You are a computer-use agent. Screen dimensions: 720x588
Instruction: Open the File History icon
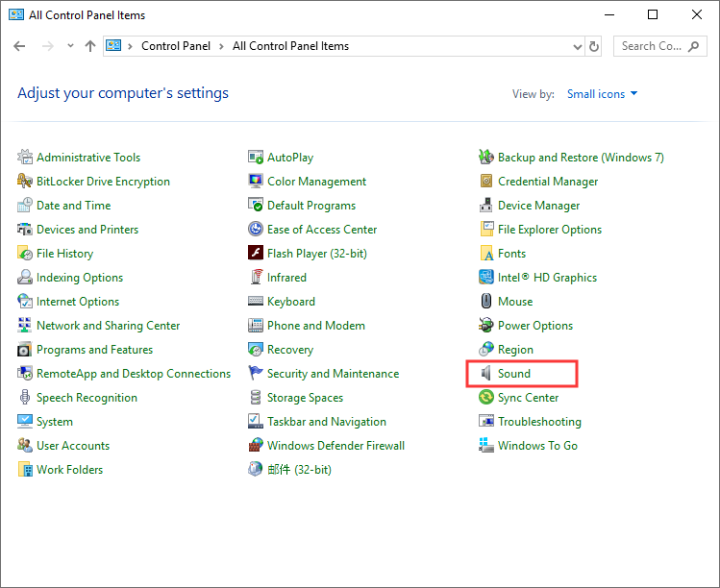[25, 253]
